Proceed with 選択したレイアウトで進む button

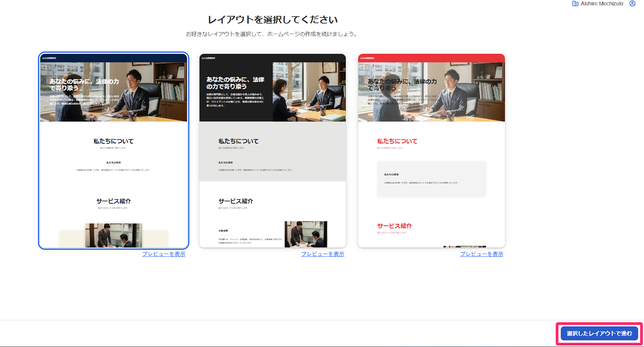click(599, 333)
